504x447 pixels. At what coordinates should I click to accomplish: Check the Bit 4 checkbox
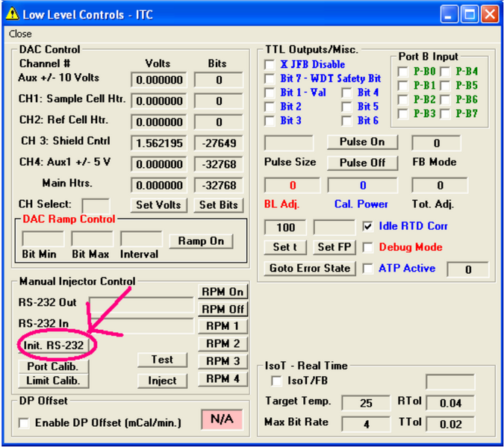click(x=346, y=93)
